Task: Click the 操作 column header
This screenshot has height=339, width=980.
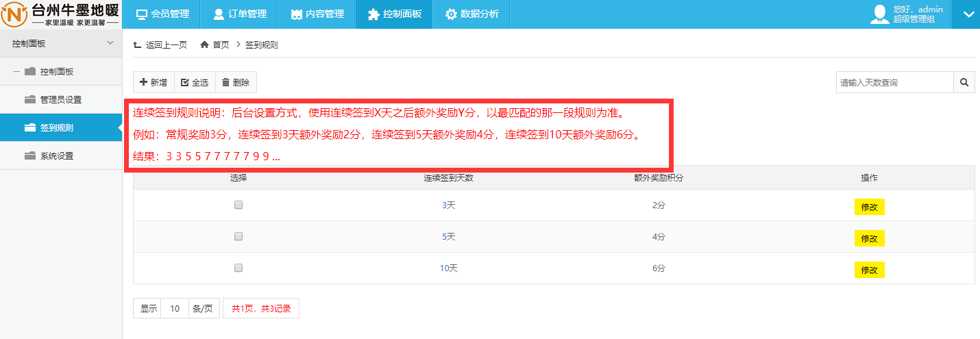Action: click(870, 178)
